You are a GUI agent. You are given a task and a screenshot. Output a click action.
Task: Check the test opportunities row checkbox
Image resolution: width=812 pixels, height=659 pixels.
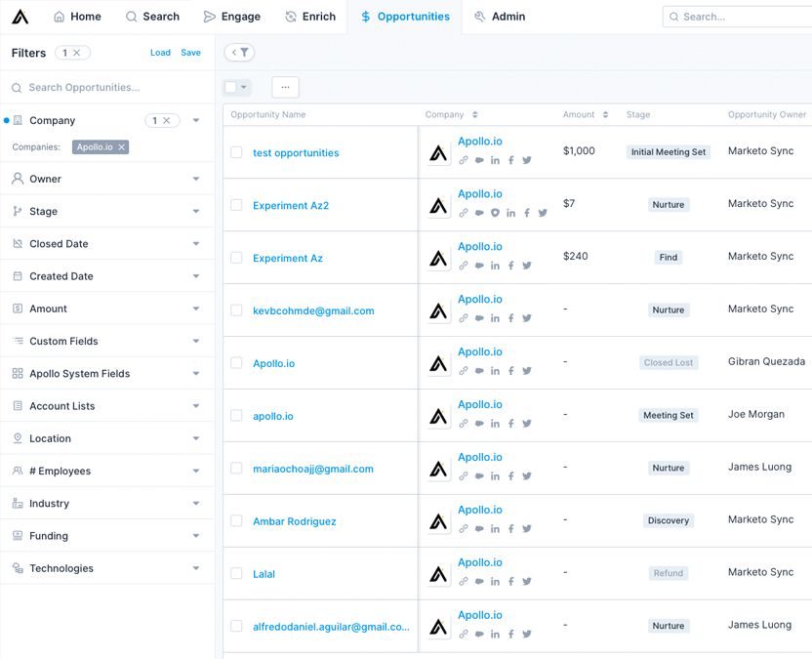tap(236, 152)
